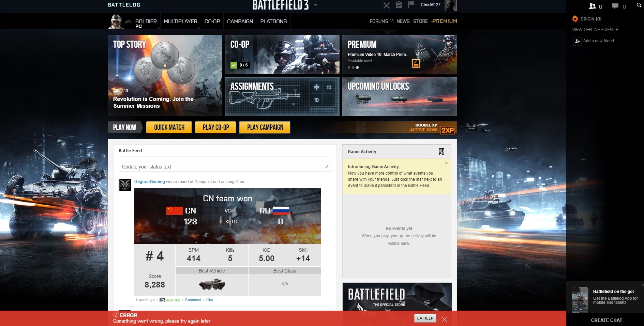Open the UPCOMING UNLOCKS tile
The height and width of the screenshot is (326, 644).
400,96
